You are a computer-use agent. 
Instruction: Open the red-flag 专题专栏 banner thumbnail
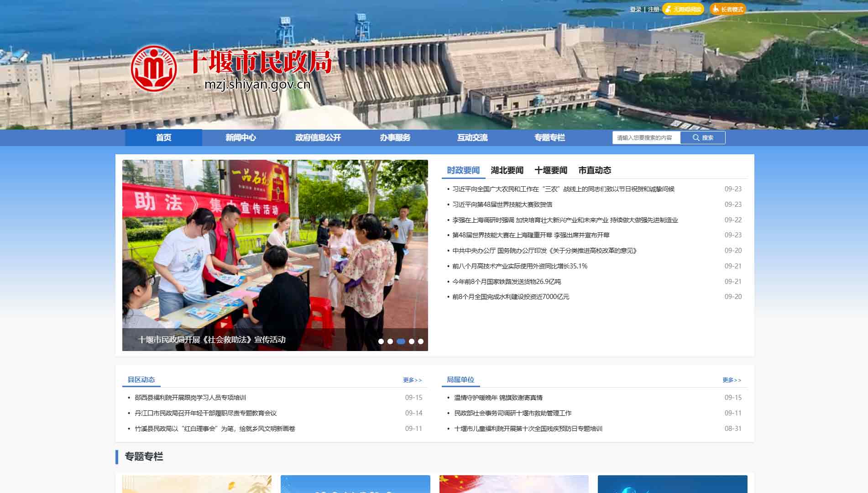point(514,484)
